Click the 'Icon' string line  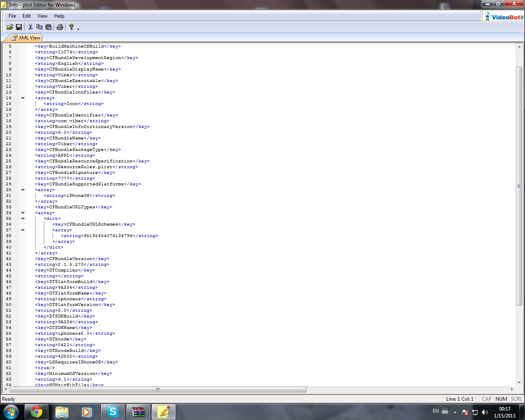click(74, 104)
